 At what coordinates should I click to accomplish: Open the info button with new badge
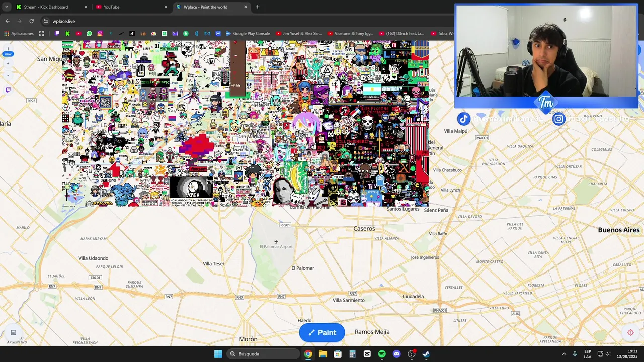point(8,51)
